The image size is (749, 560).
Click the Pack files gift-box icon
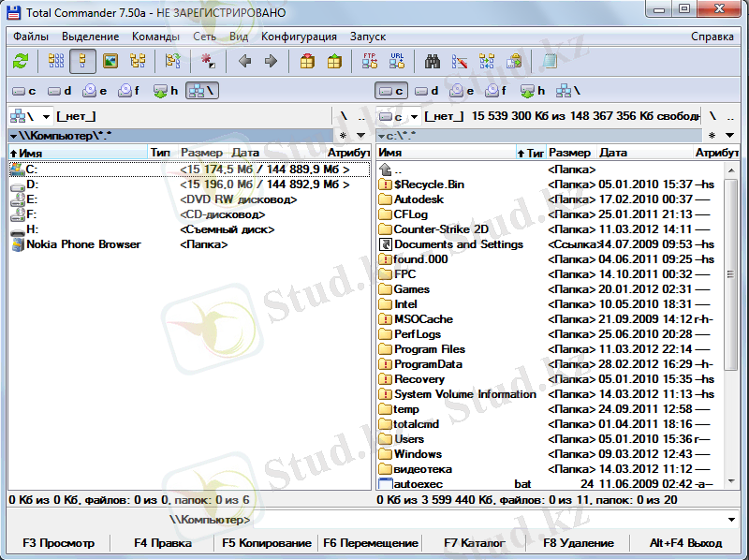pyautogui.click(x=307, y=62)
